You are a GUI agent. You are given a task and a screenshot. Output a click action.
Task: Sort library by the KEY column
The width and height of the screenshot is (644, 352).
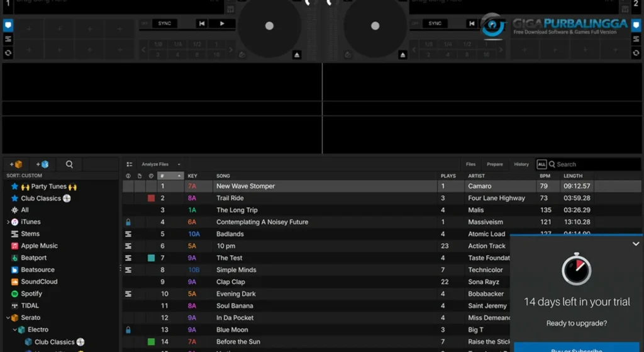(192, 176)
